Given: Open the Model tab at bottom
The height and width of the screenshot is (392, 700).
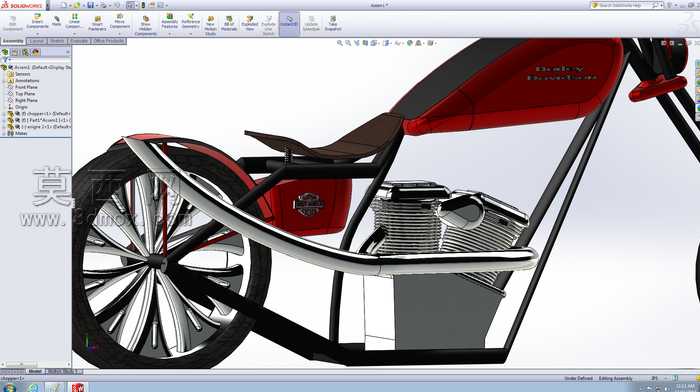Looking at the screenshot, I should (34, 371).
